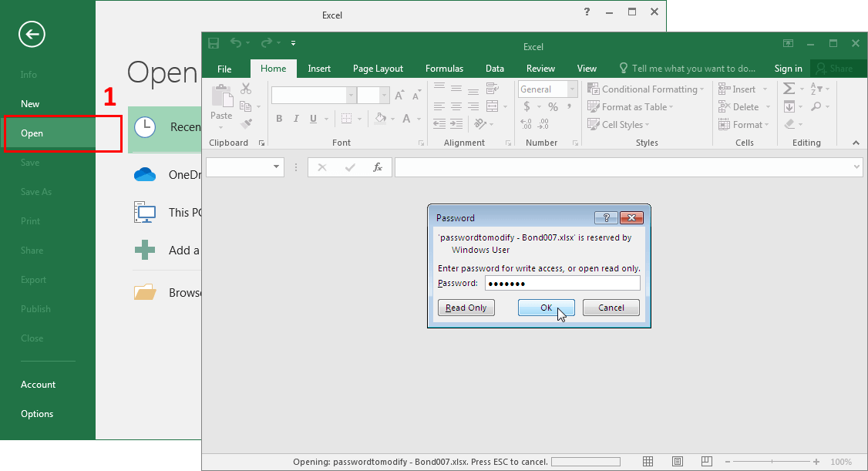Click Redo in the Quick Access Toolbar
The height and width of the screenshot is (471, 868).
pos(267,42)
